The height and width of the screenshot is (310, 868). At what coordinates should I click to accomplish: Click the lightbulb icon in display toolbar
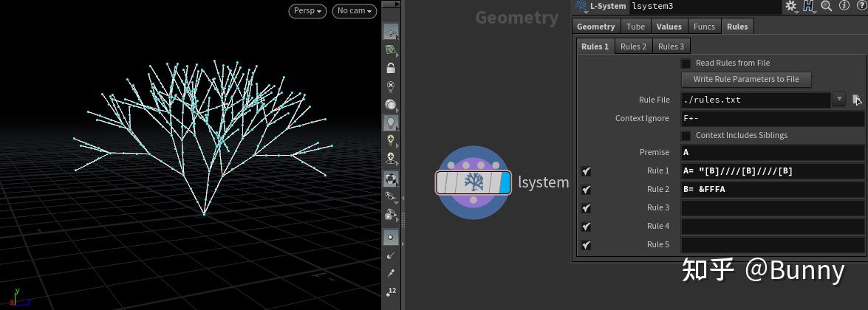(x=391, y=123)
